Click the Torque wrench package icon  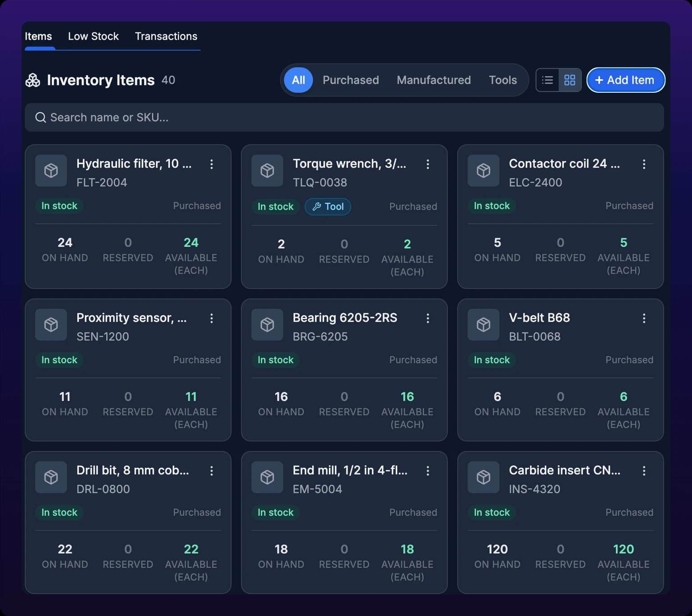[x=267, y=171]
